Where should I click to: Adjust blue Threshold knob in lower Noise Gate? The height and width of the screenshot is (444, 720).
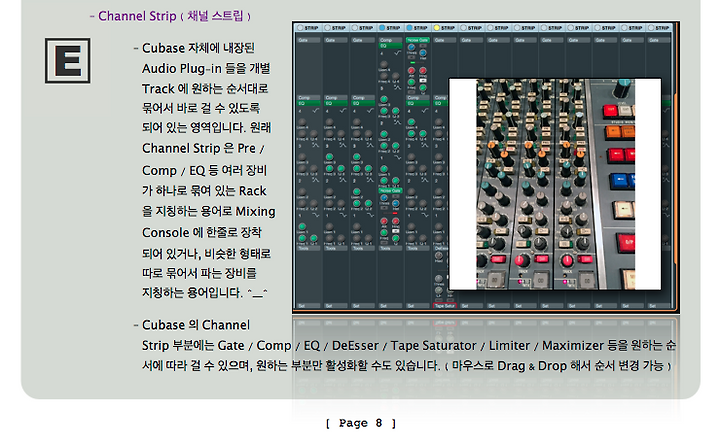[x=384, y=198]
